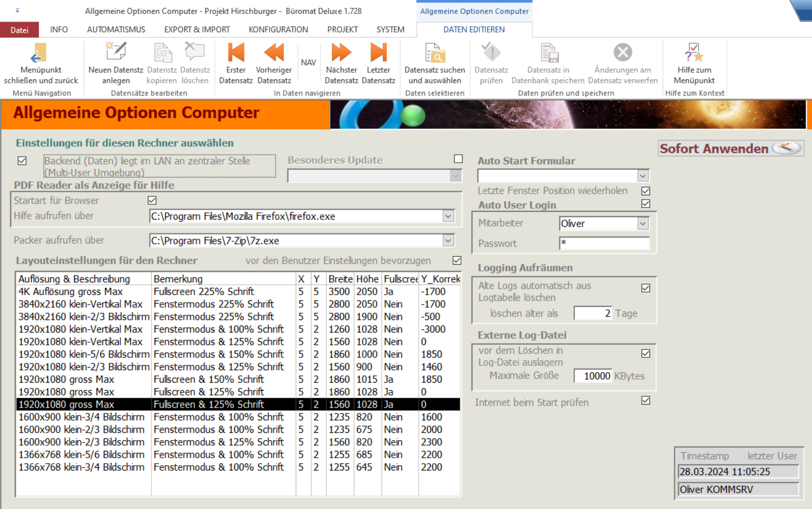Expand the Hilfe aufrufen über dropdown
The width and height of the screenshot is (812, 509).
[x=448, y=216]
